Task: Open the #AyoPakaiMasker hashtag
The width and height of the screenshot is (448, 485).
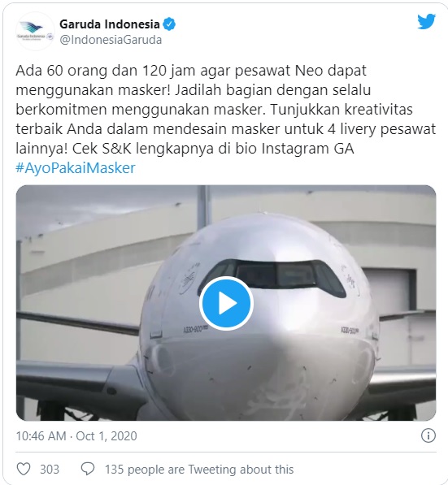Action: 76,168
